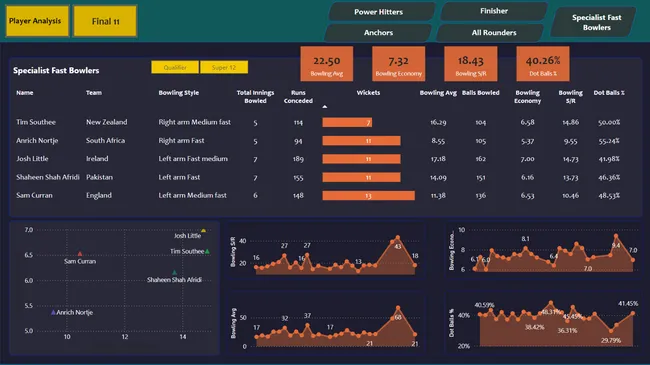This screenshot has height=365, width=650.
Task: Click the South Africa team cell
Action: tap(105, 140)
